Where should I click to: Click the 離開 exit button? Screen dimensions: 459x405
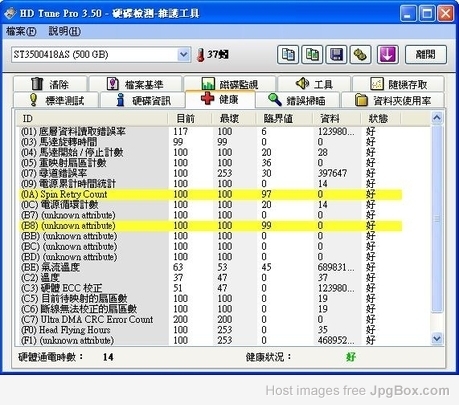coord(426,54)
